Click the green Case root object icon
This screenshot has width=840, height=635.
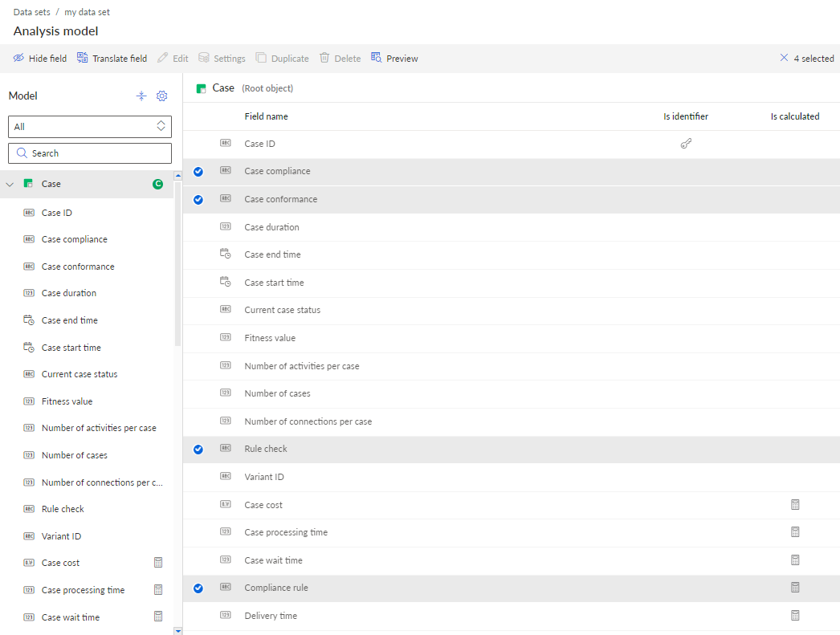[201, 88]
